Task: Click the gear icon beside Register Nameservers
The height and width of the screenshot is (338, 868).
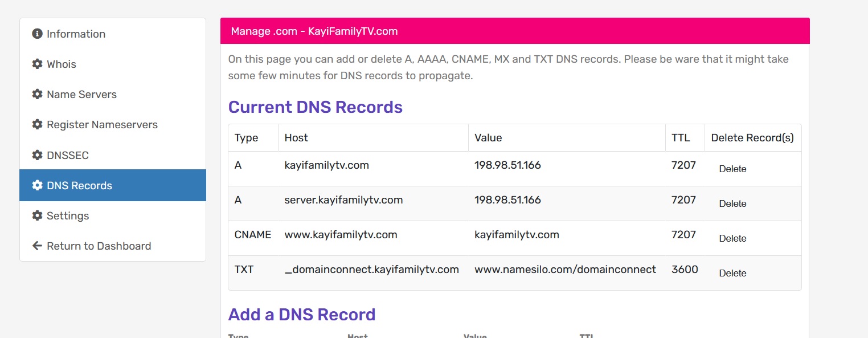Action: [x=38, y=124]
